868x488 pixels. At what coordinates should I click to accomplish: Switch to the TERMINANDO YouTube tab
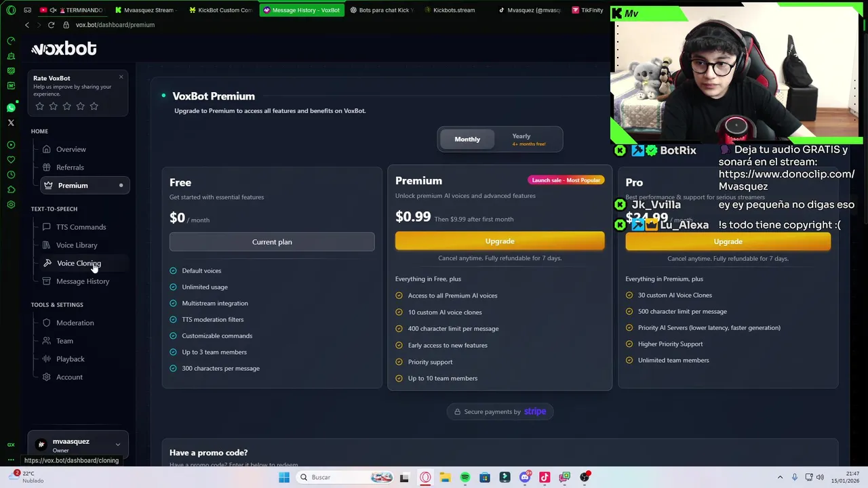click(x=71, y=10)
